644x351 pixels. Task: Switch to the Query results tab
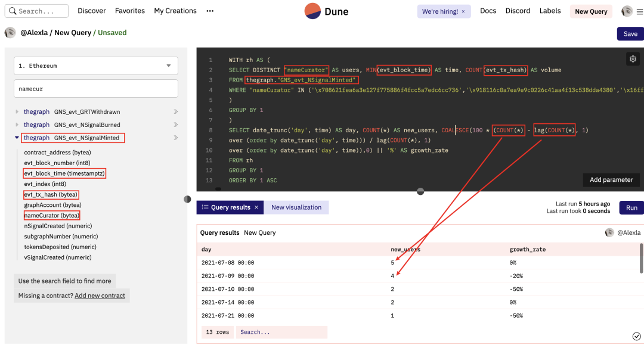click(230, 207)
